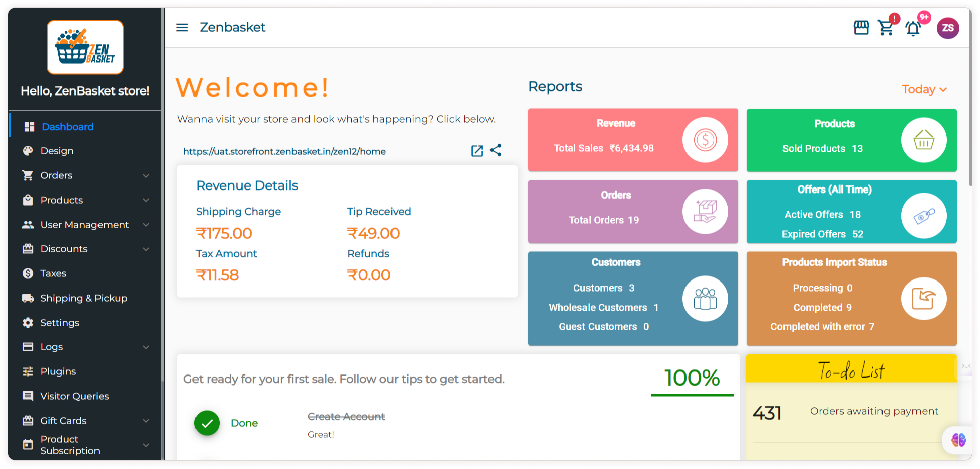Click the green Done checkmark icon
The height and width of the screenshot is (469, 980).
pyautogui.click(x=207, y=423)
